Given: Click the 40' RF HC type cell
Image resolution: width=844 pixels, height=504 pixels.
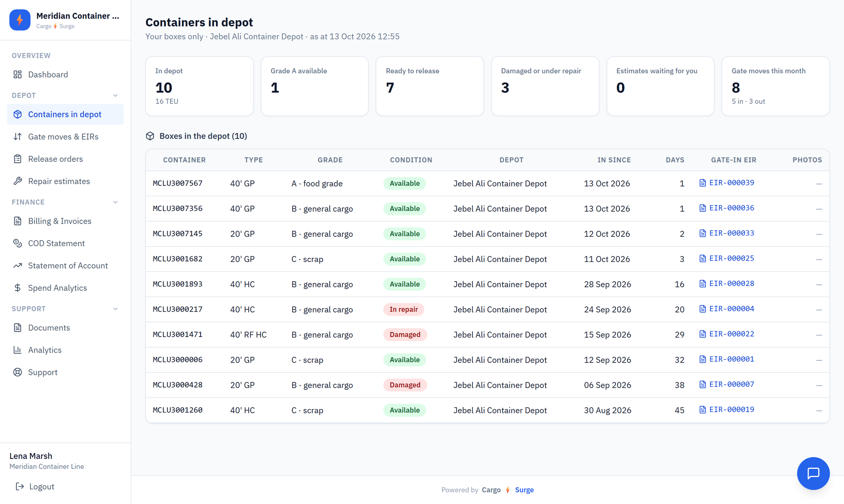Looking at the screenshot, I should (x=248, y=334).
